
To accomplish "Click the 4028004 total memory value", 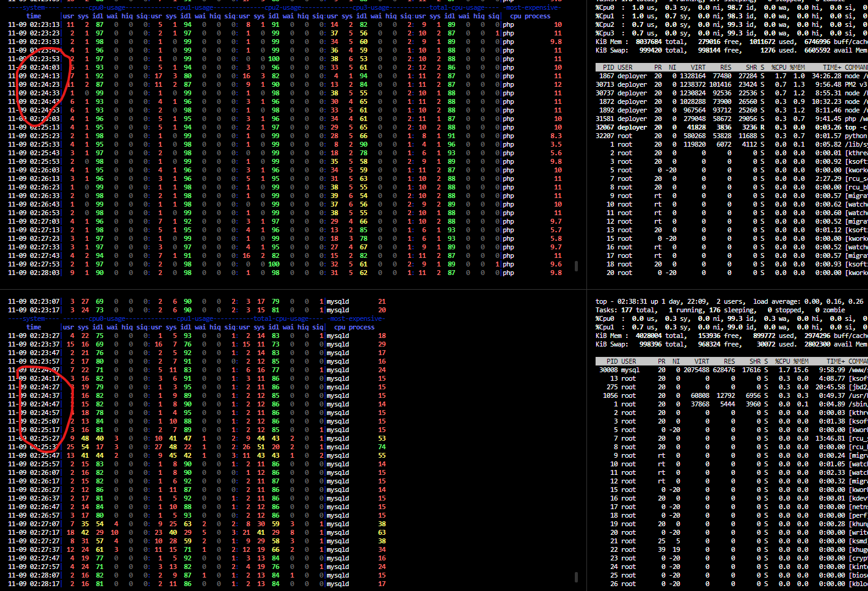I will pyautogui.click(x=648, y=336).
